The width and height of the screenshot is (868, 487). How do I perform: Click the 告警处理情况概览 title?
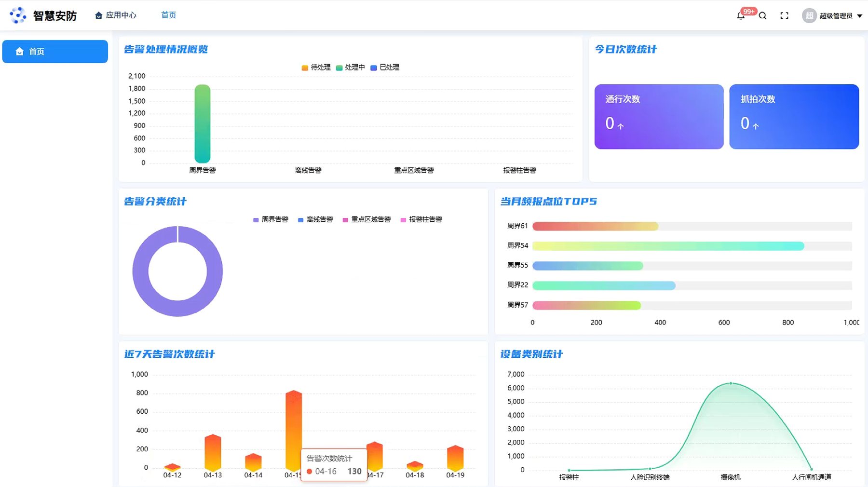(166, 49)
